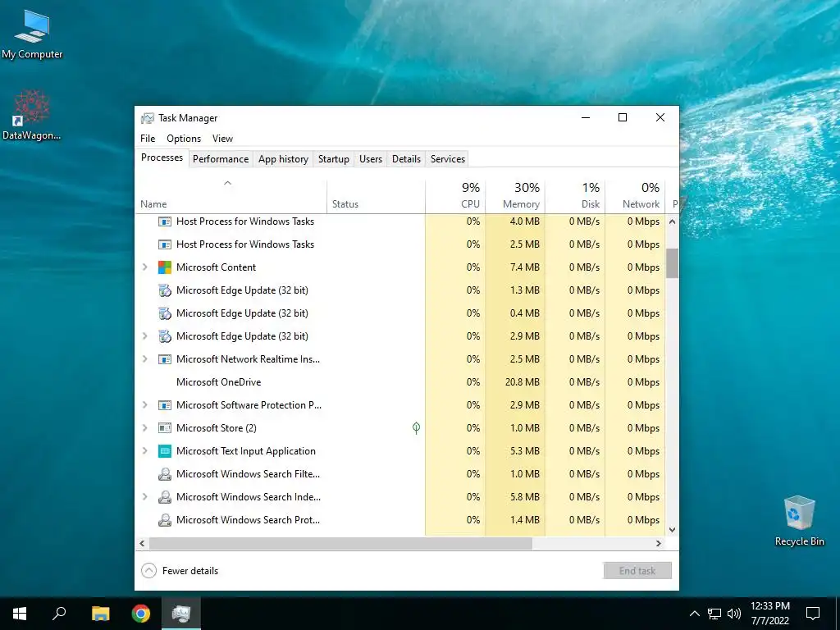840x630 pixels.
Task: Click the vertical scrollbar thumb
Action: [673, 263]
